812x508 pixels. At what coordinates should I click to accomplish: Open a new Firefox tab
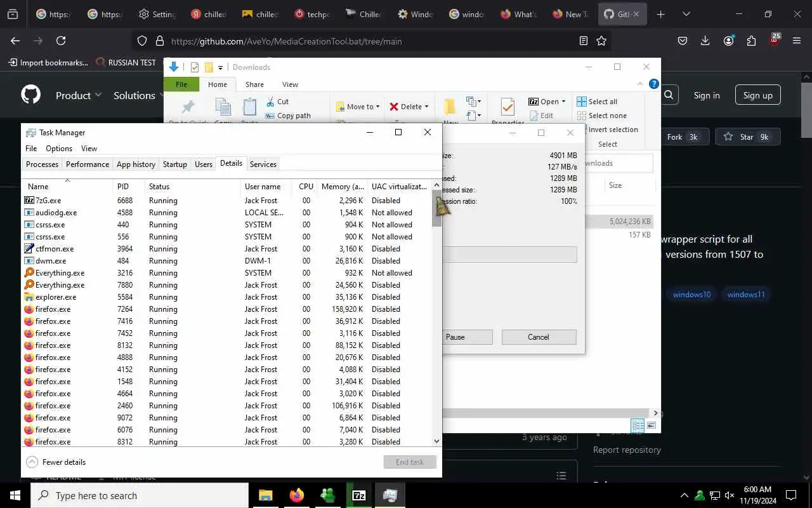(x=660, y=14)
